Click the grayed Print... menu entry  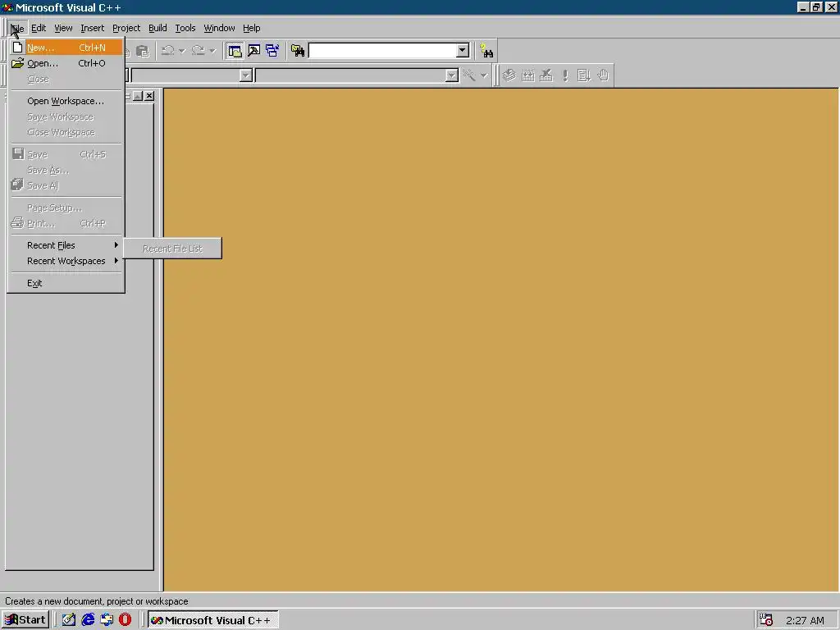click(x=66, y=223)
